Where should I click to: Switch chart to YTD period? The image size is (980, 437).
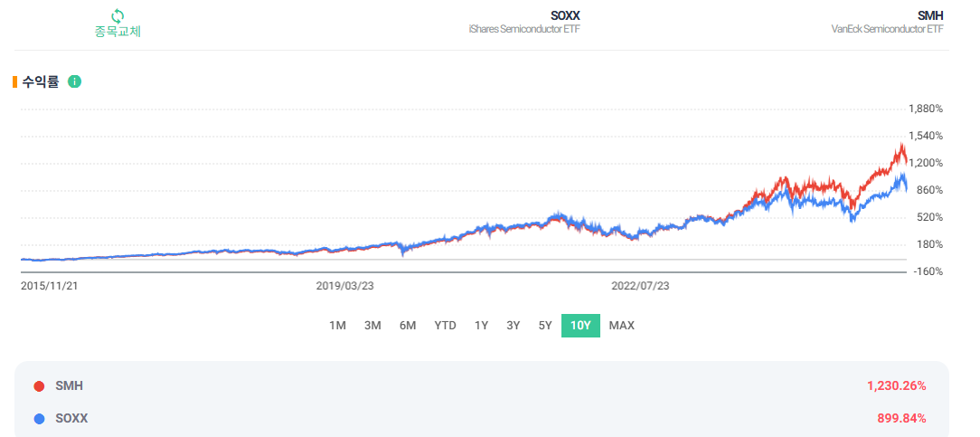click(446, 325)
